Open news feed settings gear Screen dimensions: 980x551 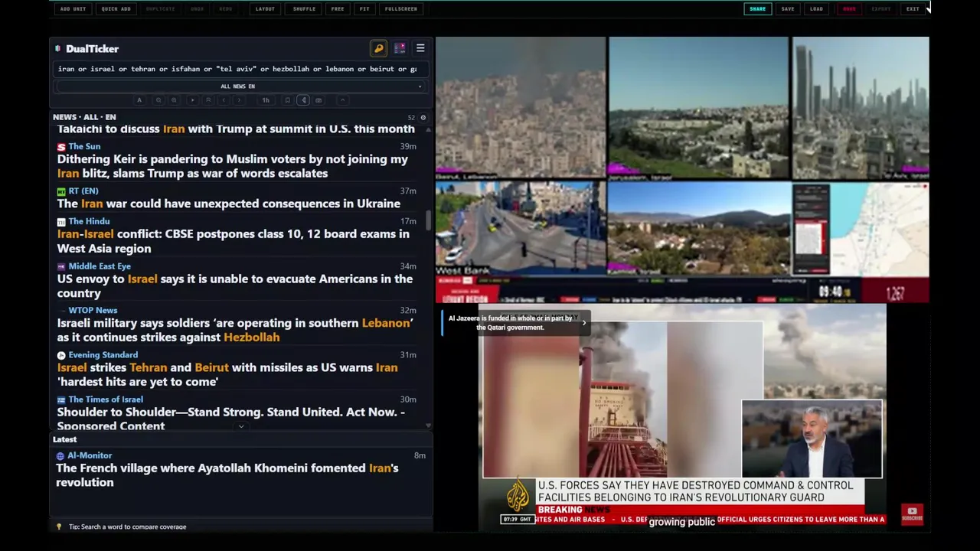point(423,117)
